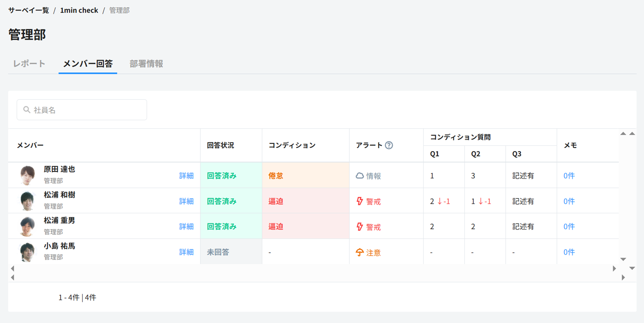Click the lightning 警戒 alert icon for 松浦 重男
The image size is (644, 323).
coord(360,227)
